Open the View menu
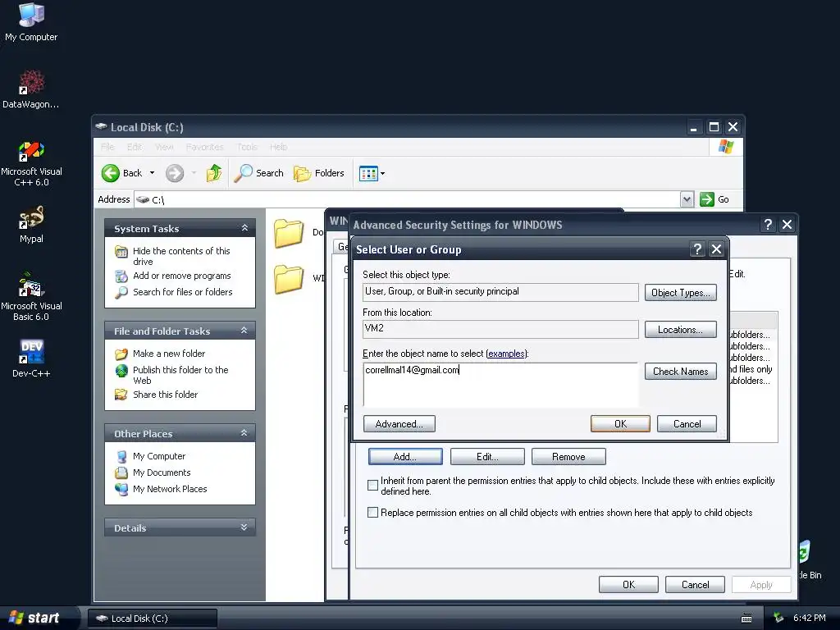Screen dimensions: 840x630 (x=164, y=147)
